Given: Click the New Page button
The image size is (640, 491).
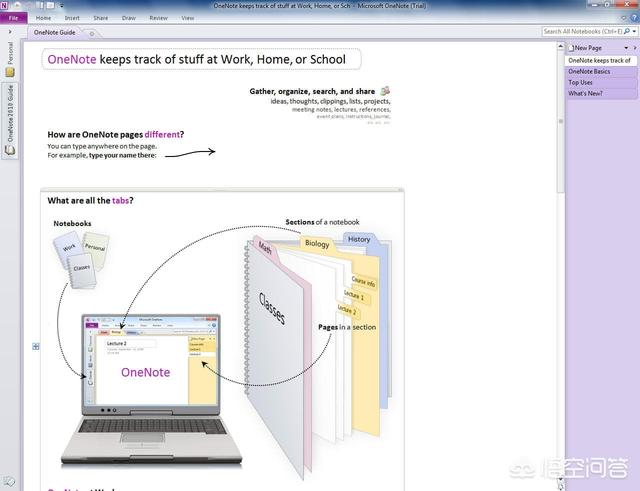Looking at the screenshot, I should [x=585, y=48].
